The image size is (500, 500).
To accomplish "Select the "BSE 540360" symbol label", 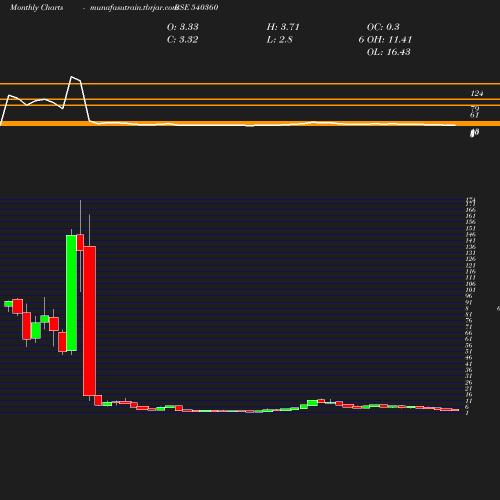I will 197,7.
